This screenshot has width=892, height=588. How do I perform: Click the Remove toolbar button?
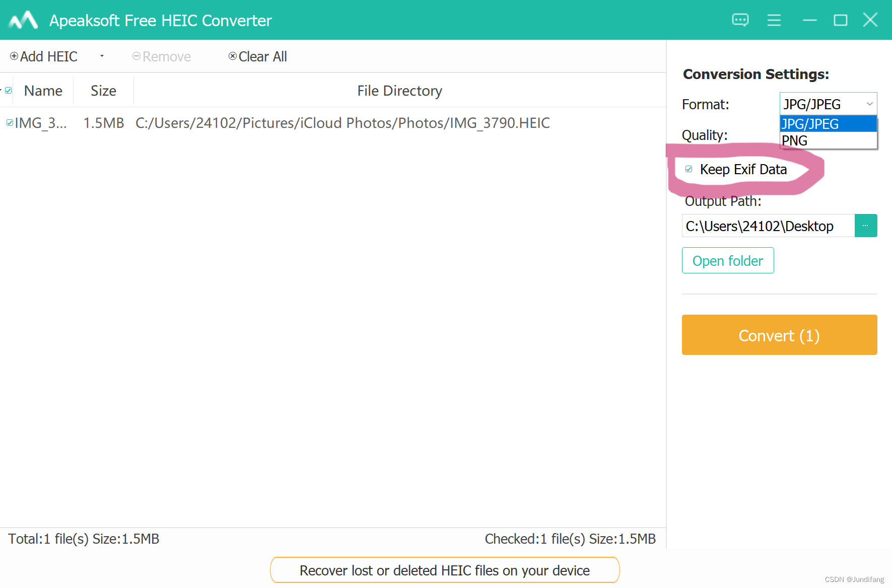tap(162, 56)
